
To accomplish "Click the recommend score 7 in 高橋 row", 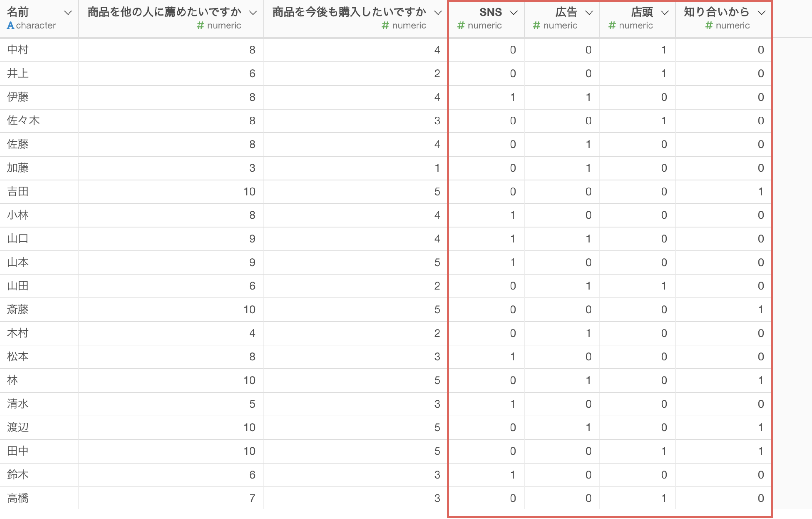I will [252, 498].
